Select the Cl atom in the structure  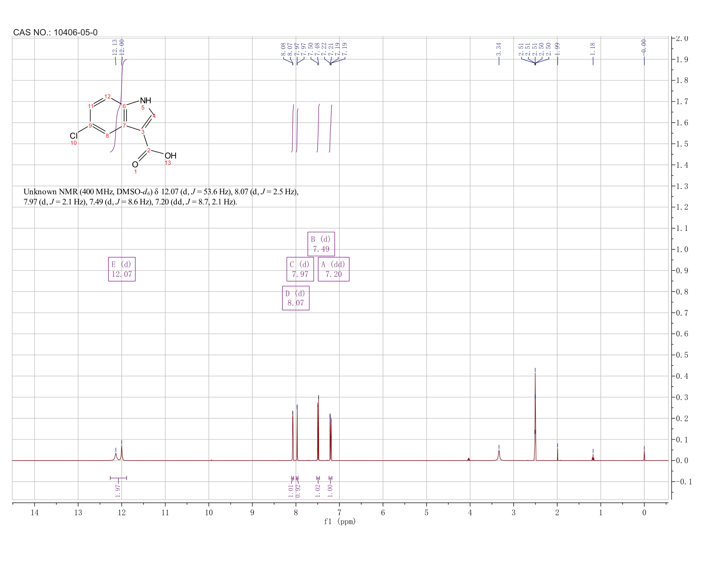[x=73, y=136]
